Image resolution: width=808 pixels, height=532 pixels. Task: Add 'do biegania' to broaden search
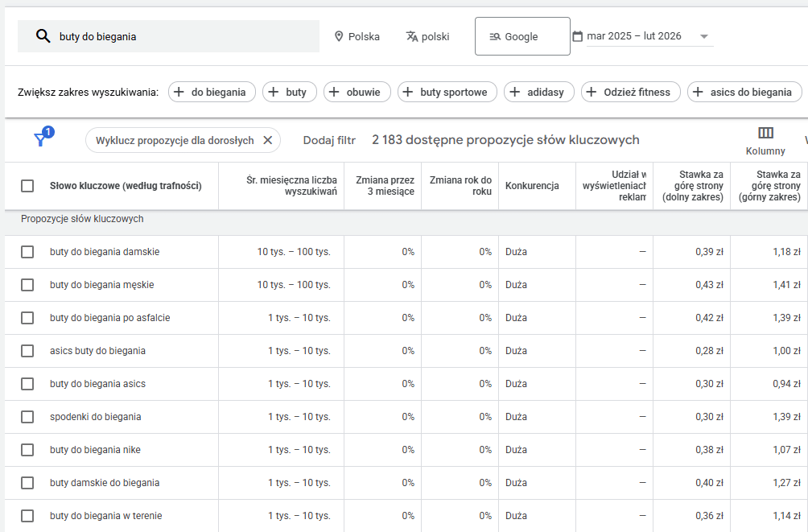click(x=212, y=93)
